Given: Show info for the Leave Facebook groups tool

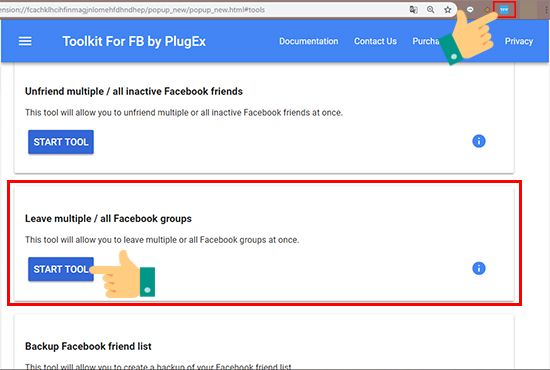Looking at the screenshot, I should coord(479,268).
